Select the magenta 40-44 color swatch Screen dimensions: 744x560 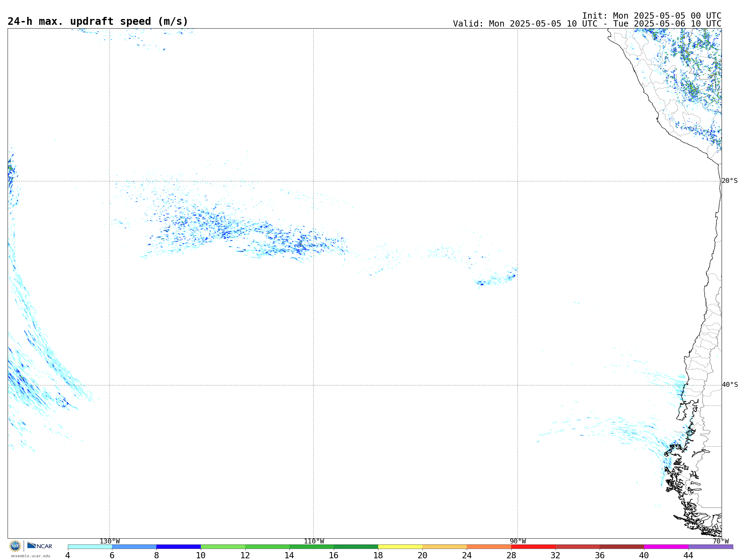pyautogui.click(x=666, y=547)
